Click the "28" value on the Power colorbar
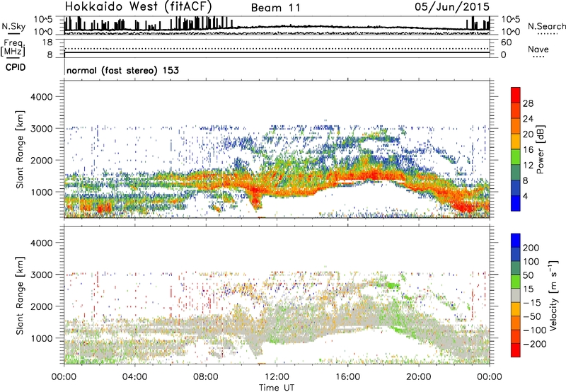 [528, 103]
